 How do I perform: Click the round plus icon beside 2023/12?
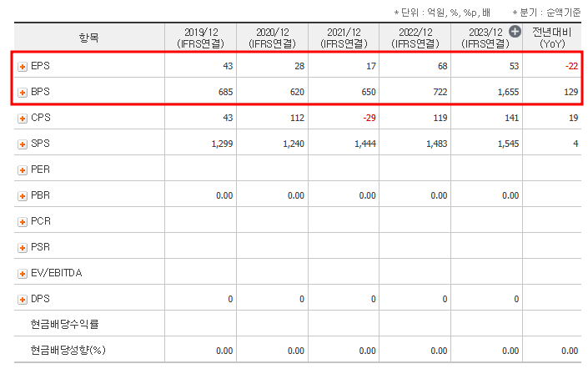(x=515, y=32)
